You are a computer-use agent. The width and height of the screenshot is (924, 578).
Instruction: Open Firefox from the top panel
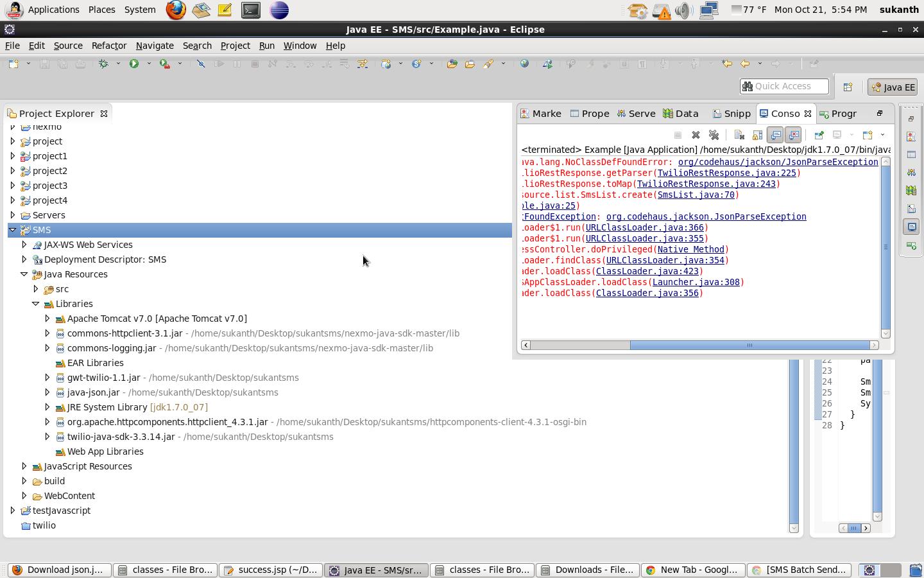point(176,10)
